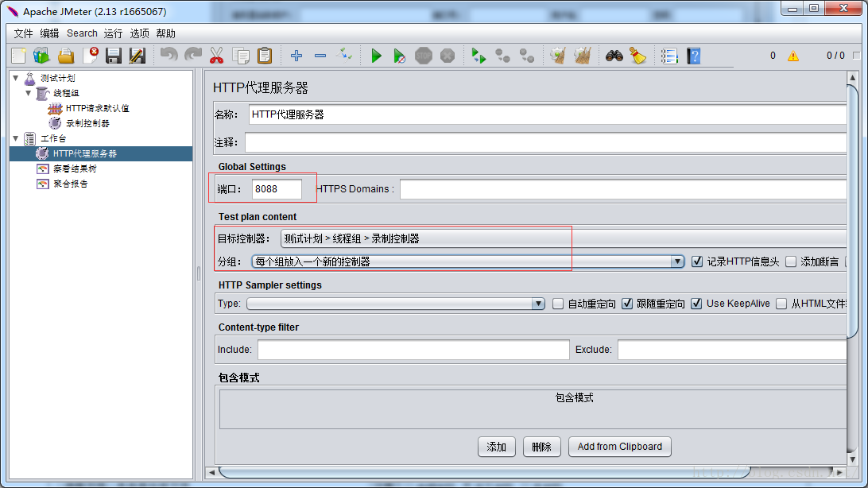
Task: Open the Search menu
Action: [x=82, y=33]
